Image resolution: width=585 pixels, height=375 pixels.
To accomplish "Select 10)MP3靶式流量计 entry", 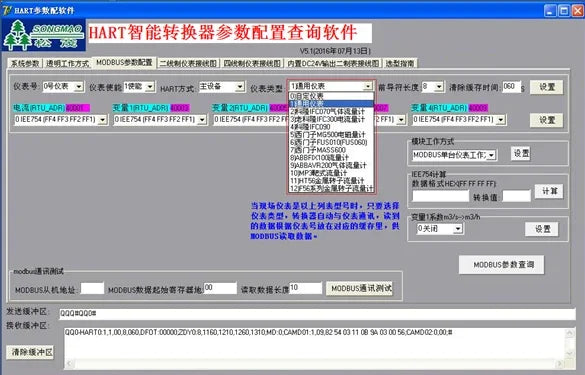I will [331, 173].
